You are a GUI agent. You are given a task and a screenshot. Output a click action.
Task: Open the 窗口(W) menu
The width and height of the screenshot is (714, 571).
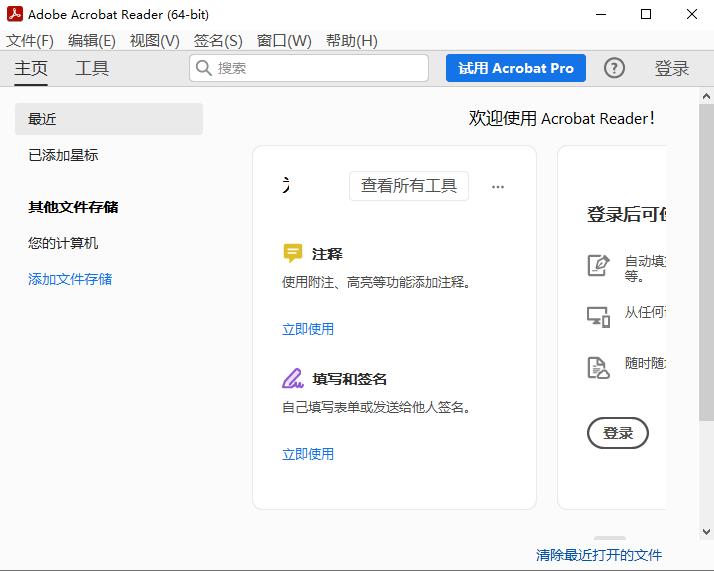point(284,41)
